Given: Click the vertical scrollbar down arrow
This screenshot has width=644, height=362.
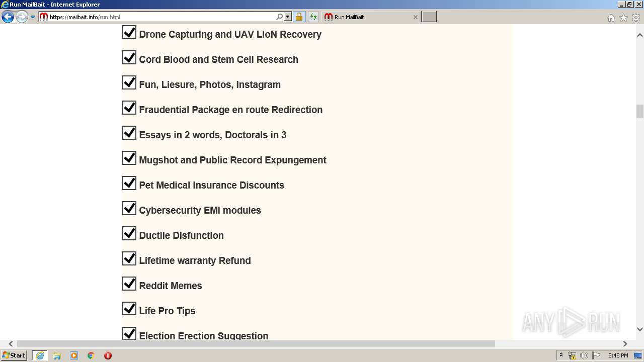Looking at the screenshot, I should pos(640,329).
